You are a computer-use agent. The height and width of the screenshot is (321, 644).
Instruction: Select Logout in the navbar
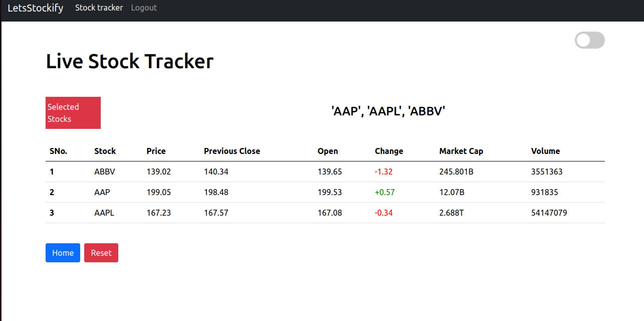[x=144, y=8]
